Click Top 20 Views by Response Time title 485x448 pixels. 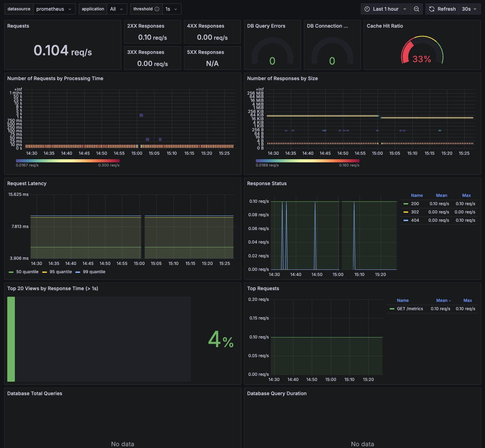53,288
